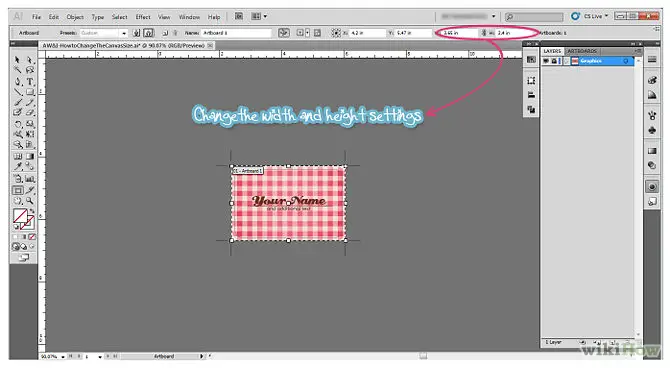Pick the Eyedropper tool
Screen dimensions: 670x368
[18, 167]
